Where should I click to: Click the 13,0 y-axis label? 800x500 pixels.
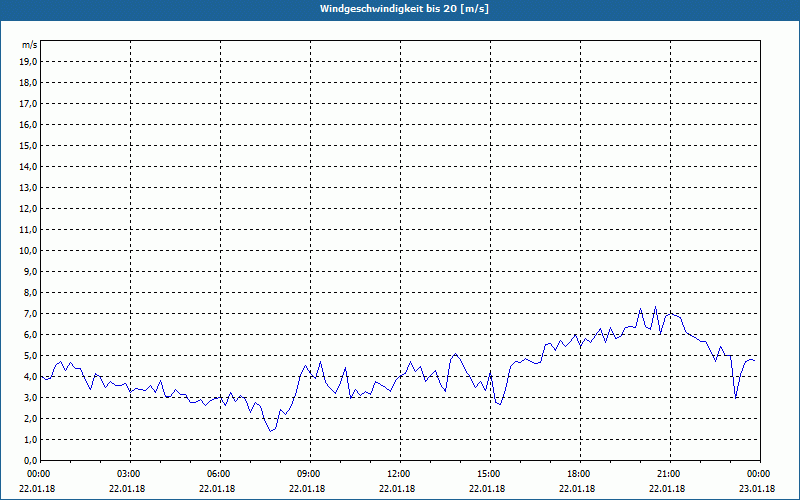coord(28,188)
